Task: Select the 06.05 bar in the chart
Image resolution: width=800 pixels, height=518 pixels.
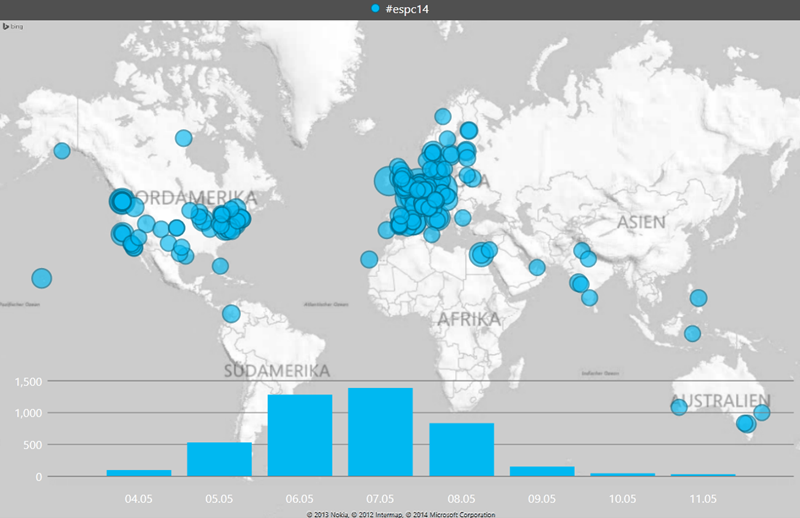Action: [300, 435]
